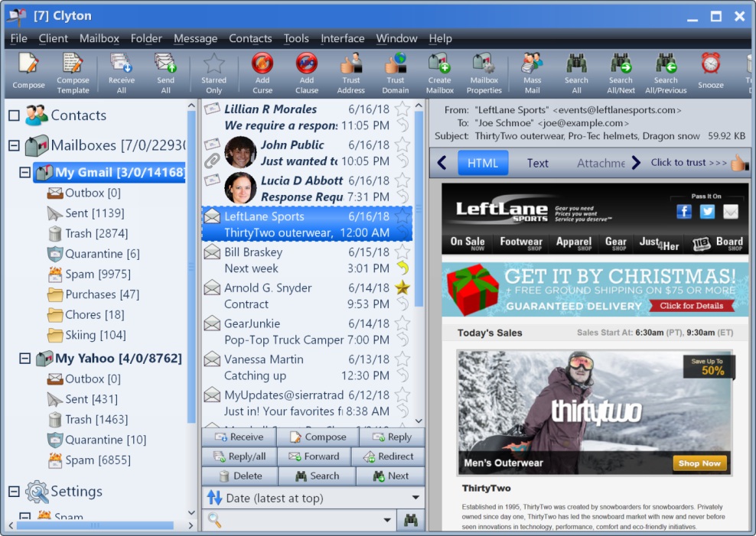Image resolution: width=756 pixels, height=536 pixels.
Task: Select the HTML preview tab
Action: point(483,163)
